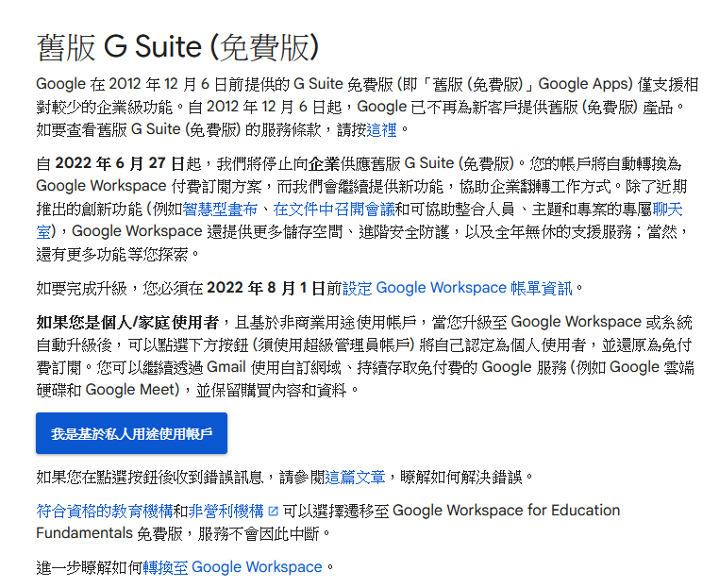Open the 這篇文章 troubleshooting link
Image resolution: width=719 pixels, height=588 pixels.
[x=352, y=476]
